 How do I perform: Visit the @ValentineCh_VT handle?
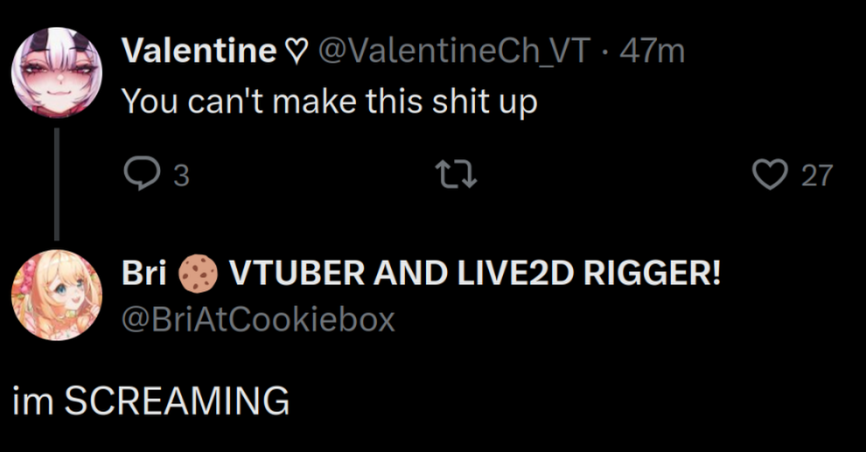pyautogui.click(x=454, y=51)
